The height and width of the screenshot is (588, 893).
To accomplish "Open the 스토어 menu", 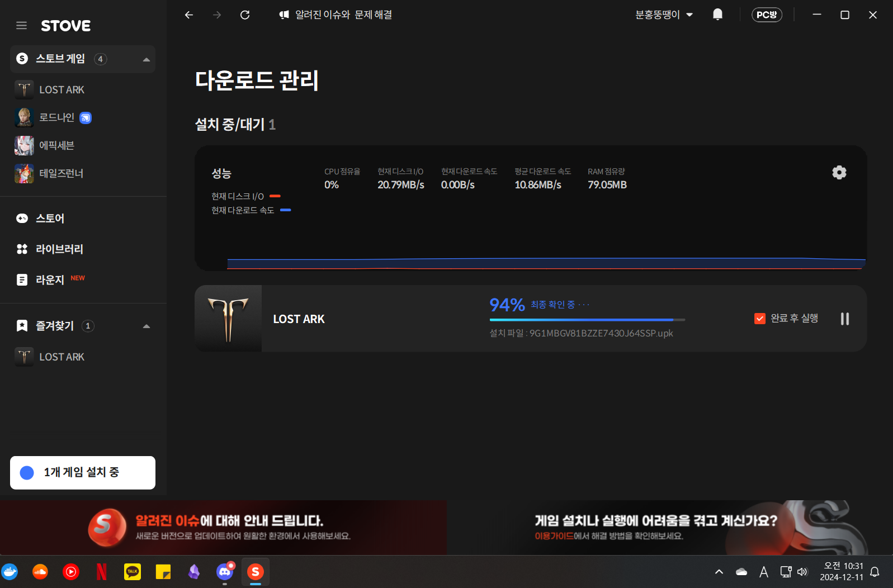I will 50,219.
